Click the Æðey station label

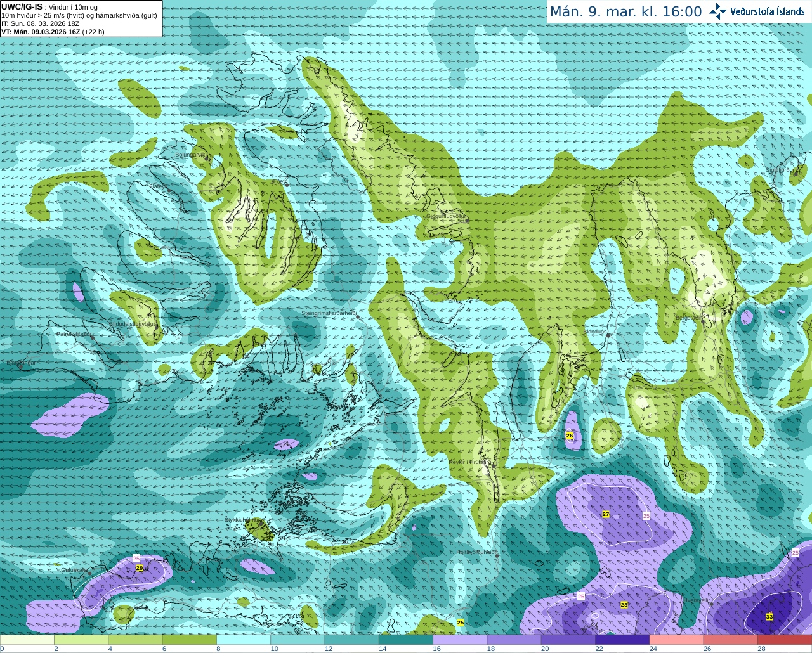pos(279,181)
